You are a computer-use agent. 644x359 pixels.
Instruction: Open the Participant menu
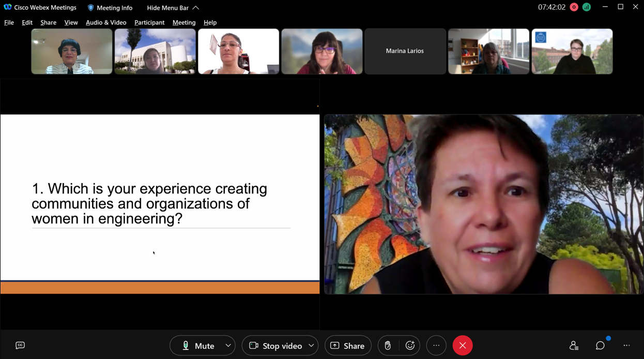pos(149,22)
